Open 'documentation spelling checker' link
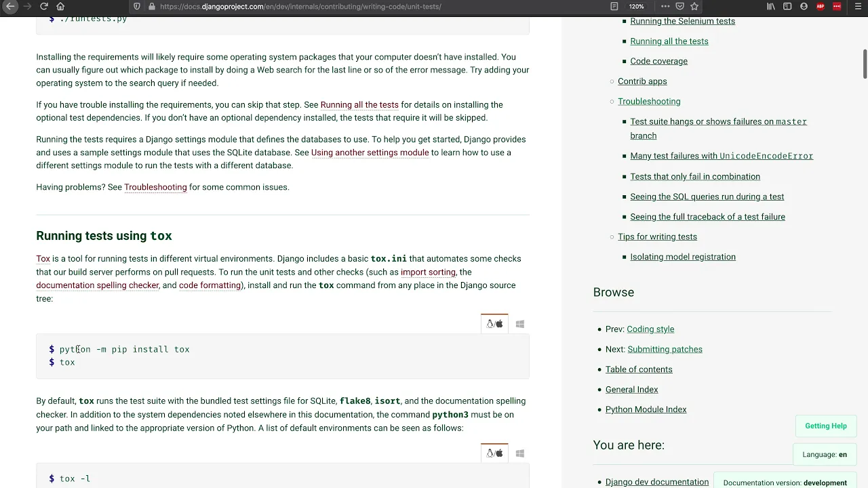Screen dimensions: 868x488 [x=98, y=285]
